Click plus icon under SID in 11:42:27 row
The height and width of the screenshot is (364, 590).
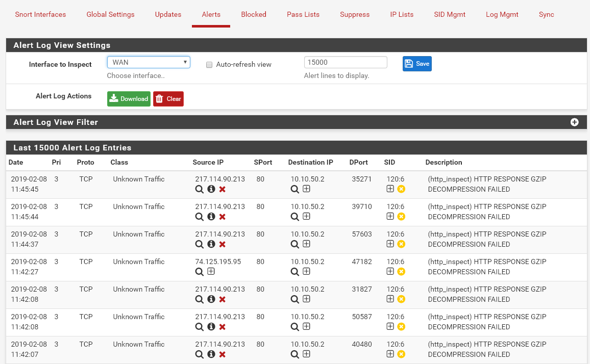pyautogui.click(x=390, y=272)
